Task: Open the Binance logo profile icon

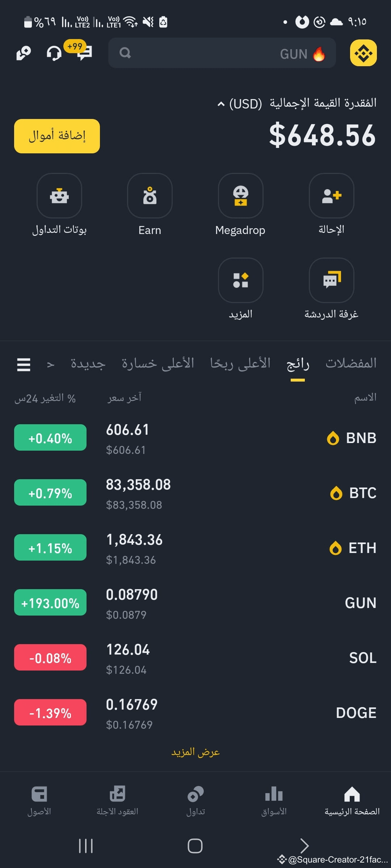Action: [x=363, y=53]
